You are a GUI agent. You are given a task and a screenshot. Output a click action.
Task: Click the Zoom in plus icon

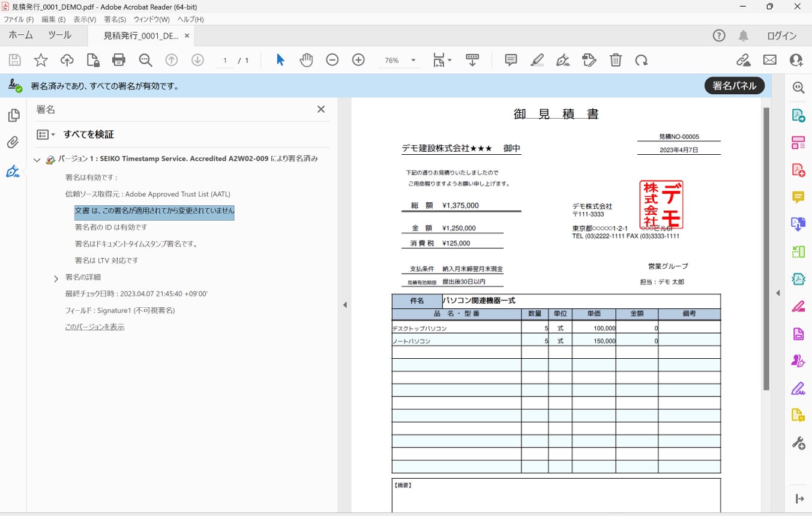[358, 60]
